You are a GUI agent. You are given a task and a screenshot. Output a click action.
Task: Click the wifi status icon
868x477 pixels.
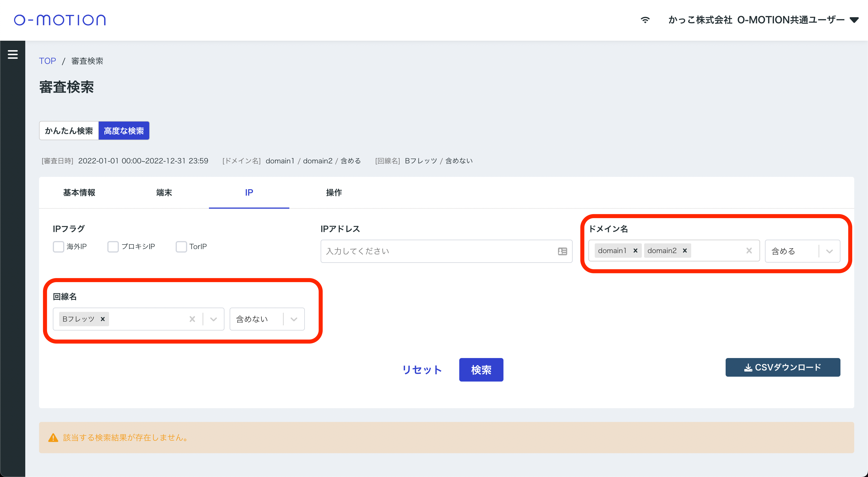pyautogui.click(x=645, y=20)
